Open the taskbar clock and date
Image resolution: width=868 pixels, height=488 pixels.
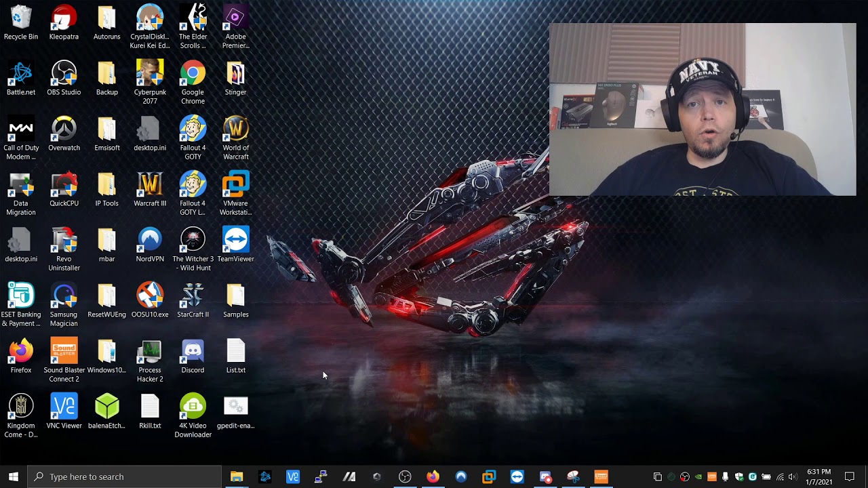[819, 476]
